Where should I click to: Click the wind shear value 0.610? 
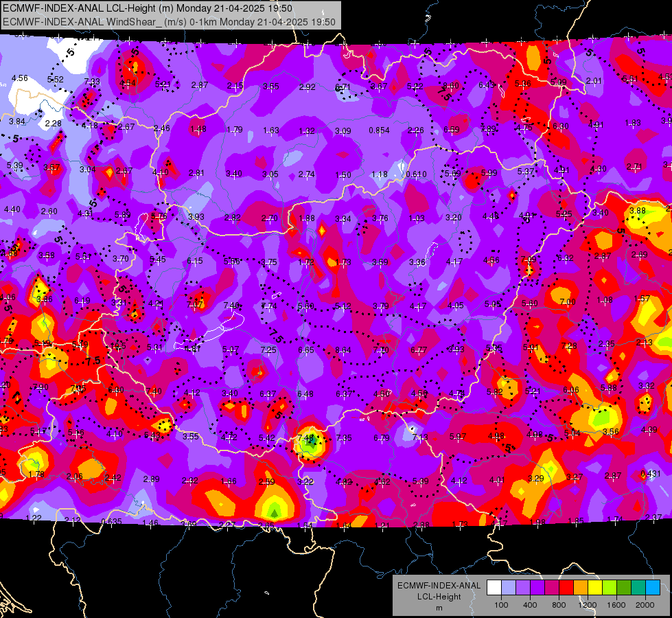point(416,174)
